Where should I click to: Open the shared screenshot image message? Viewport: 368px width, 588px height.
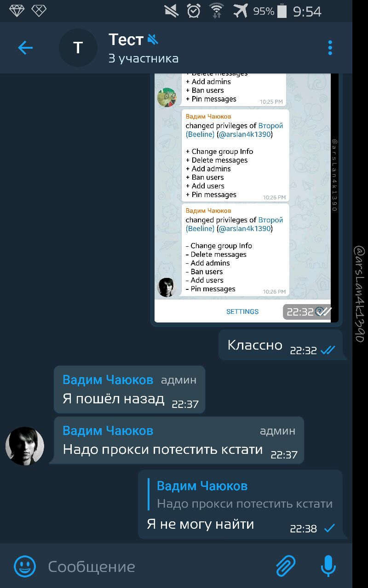coord(246,198)
